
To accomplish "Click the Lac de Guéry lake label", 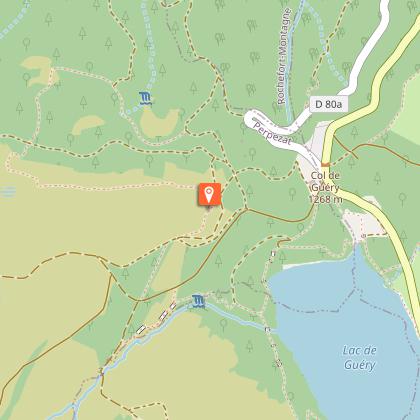I will click(x=360, y=358).
